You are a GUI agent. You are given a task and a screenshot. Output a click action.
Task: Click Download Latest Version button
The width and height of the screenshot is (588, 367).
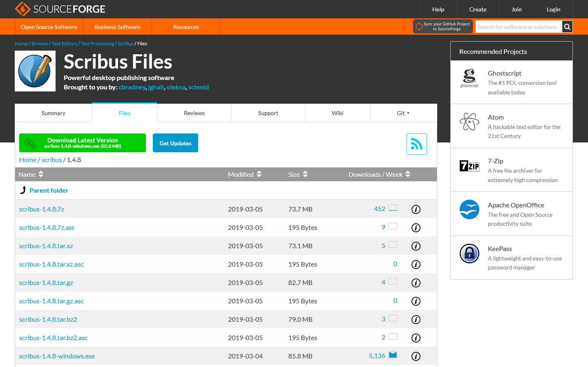(83, 143)
